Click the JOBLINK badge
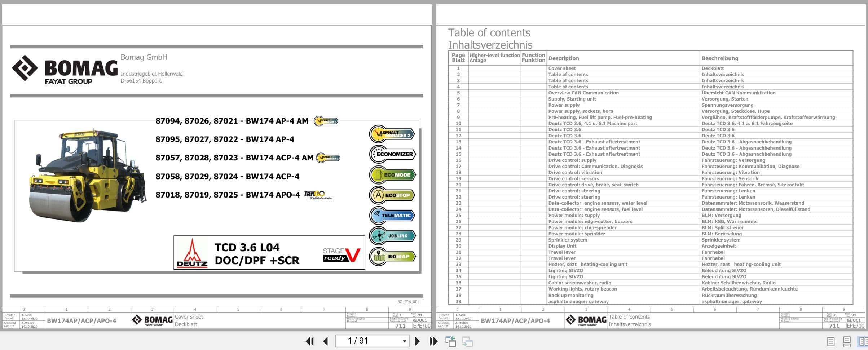868x350 pixels. tap(393, 236)
